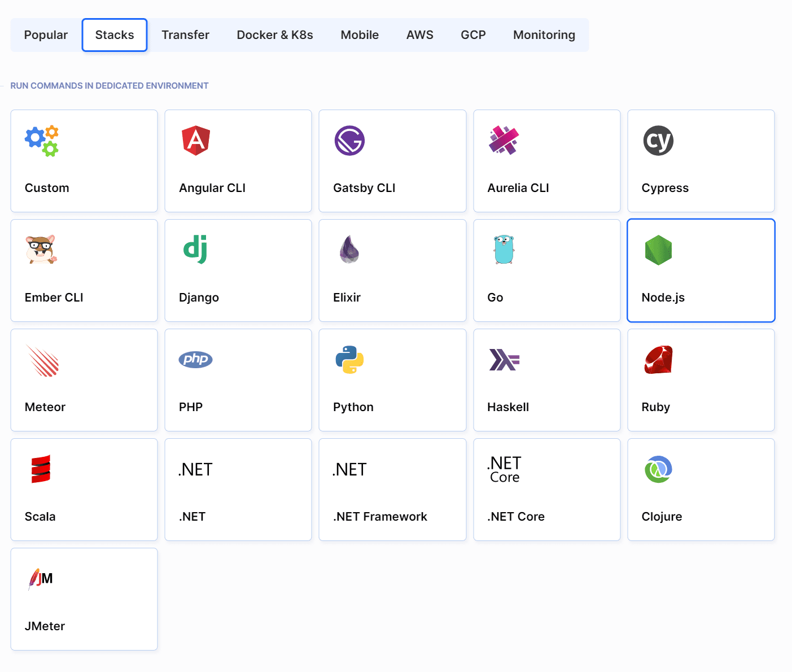Select the Custom gears icon

[x=42, y=141]
